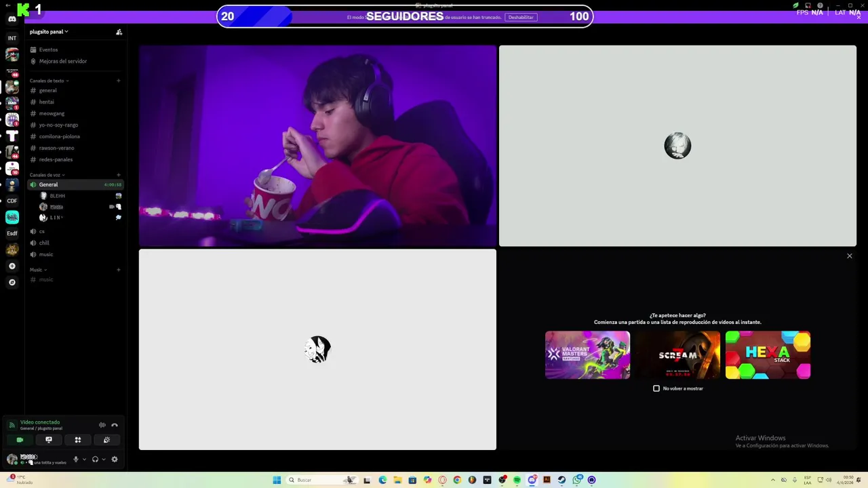Select user BLEHH in voice channel
868x488 pixels.
click(x=80, y=196)
